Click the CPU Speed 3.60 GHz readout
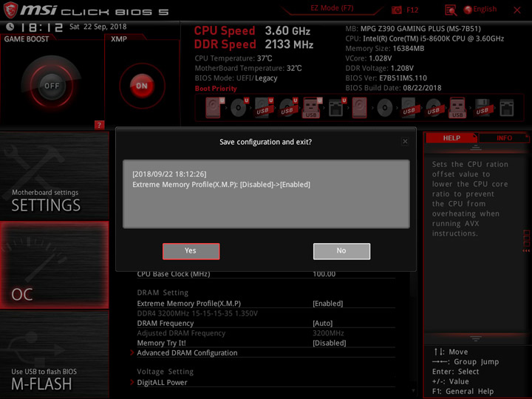Screen dimensions: 532x399 pyautogui.click(x=252, y=31)
